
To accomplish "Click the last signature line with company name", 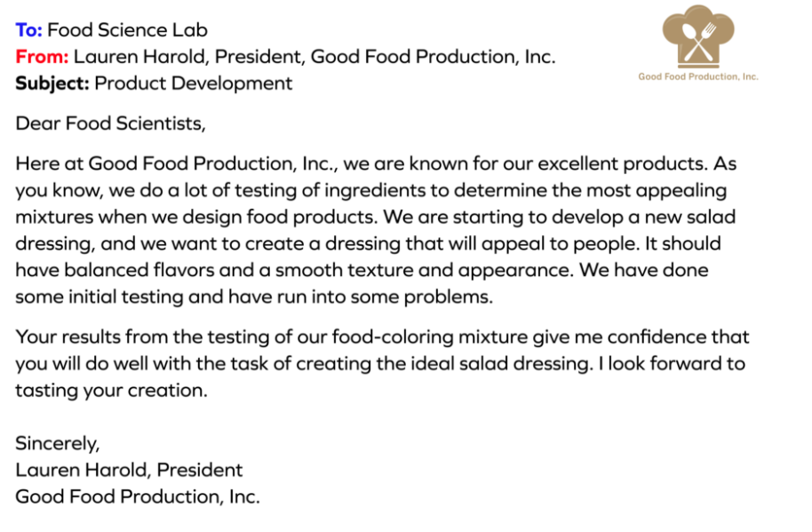I will coord(138,496).
